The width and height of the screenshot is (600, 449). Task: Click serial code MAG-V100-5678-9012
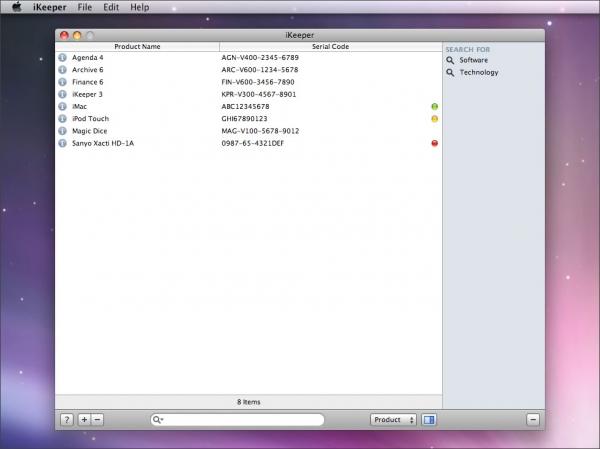pos(260,131)
